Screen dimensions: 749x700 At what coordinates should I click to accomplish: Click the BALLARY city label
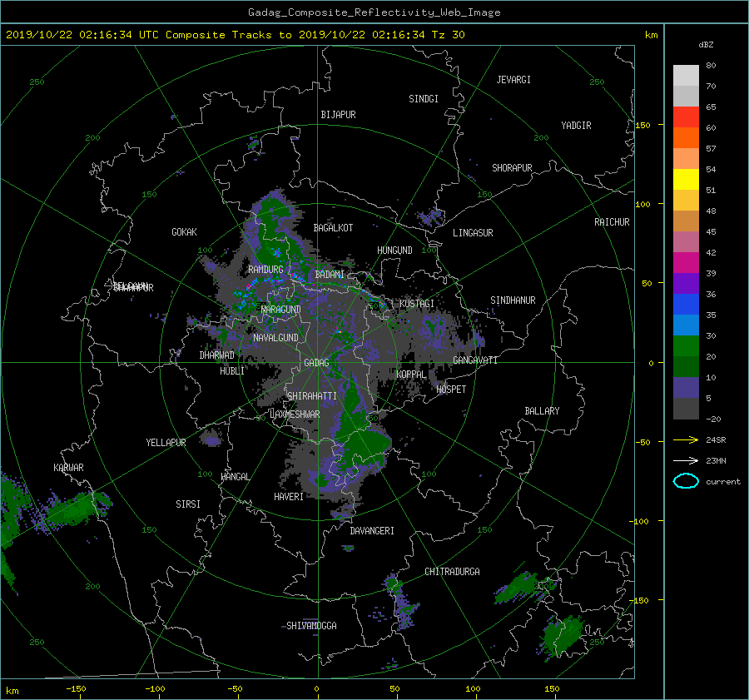[542, 411]
